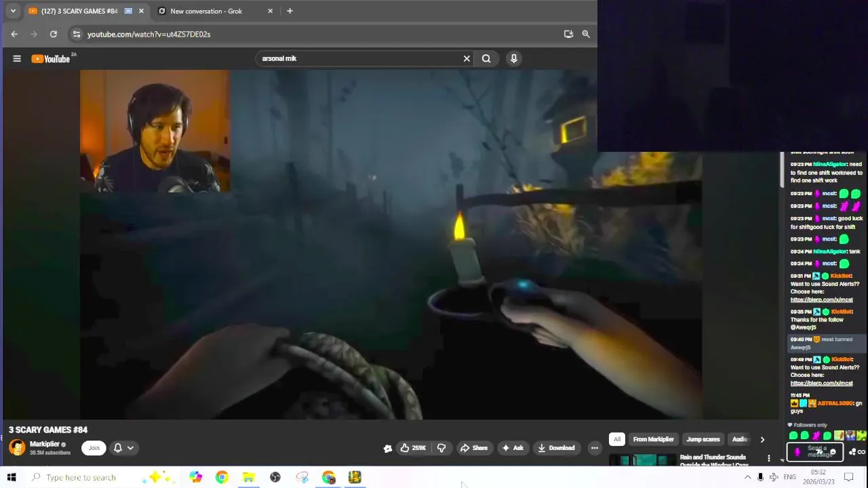Go forward with browser forward arrow
Image resolution: width=868 pixels, height=488 pixels.
click(34, 34)
